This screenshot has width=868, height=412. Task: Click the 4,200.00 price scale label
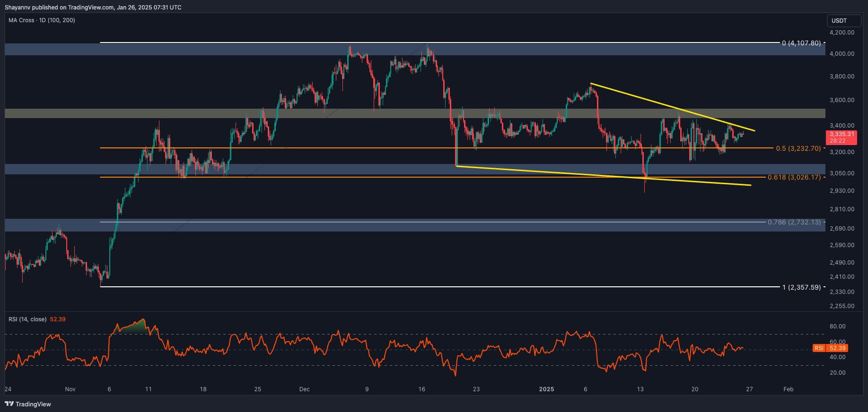click(x=842, y=33)
